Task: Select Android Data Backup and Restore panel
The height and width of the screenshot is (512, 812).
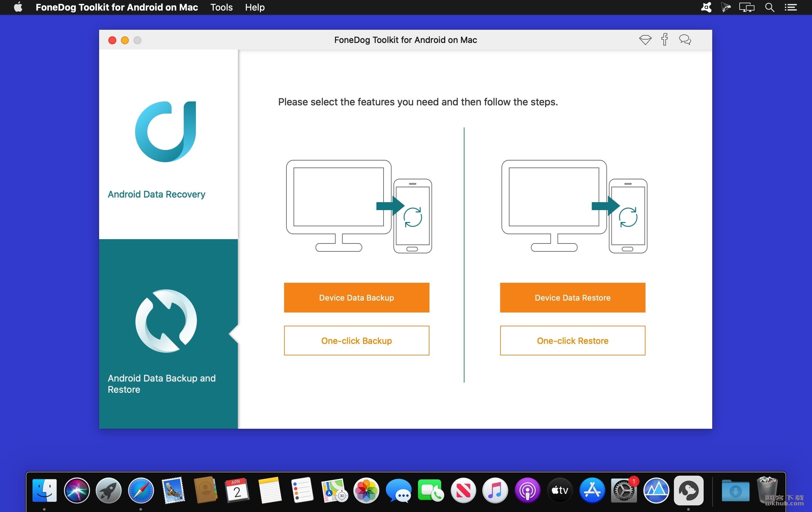Action: point(168,334)
